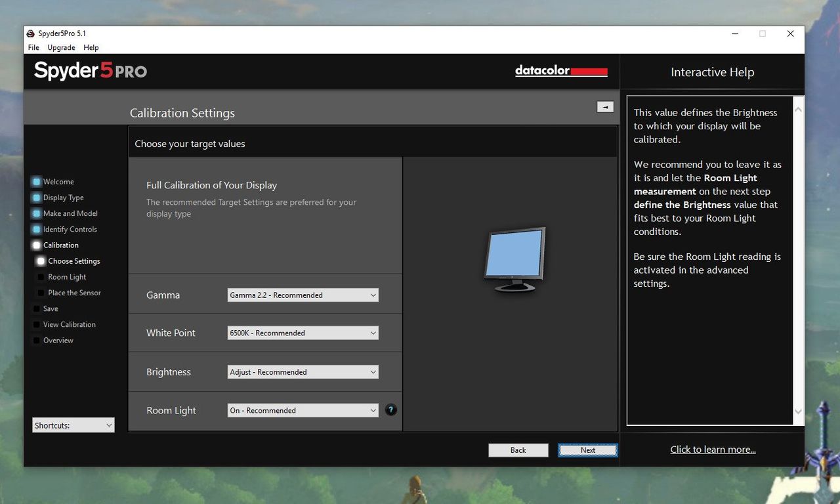The width and height of the screenshot is (840, 504).
Task: Click the Interactive Help scrollbar down arrow
Action: click(x=798, y=412)
